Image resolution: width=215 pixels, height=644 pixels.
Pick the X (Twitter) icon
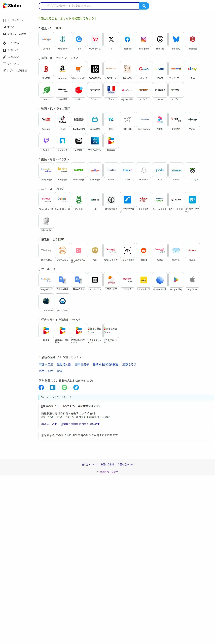point(111,39)
